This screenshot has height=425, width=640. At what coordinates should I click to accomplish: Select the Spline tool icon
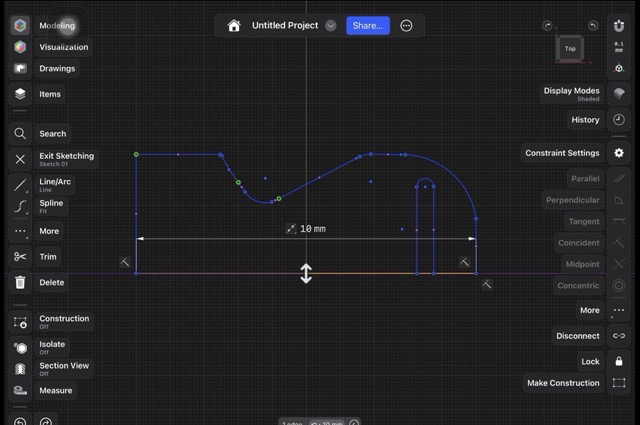pyautogui.click(x=20, y=207)
